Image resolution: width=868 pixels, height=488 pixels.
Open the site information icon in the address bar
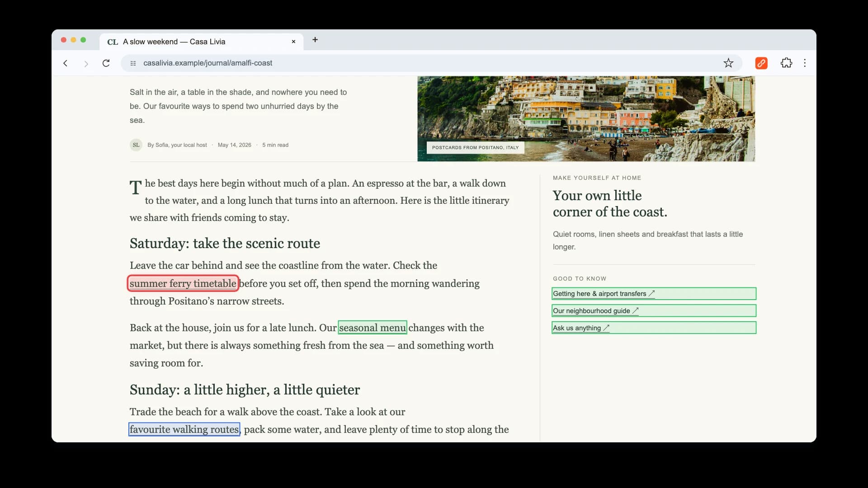click(x=133, y=63)
